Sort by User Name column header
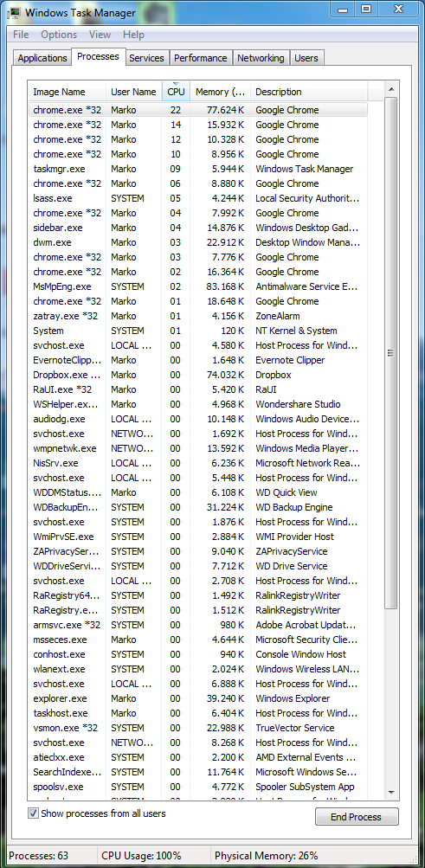This screenshot has width=425, height=868. pos(134,92)
